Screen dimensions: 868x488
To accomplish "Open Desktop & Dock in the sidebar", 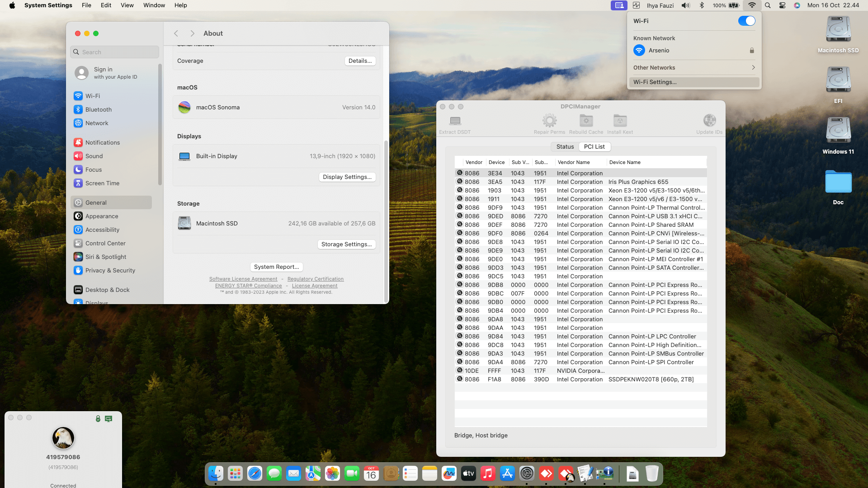I will click(111, 290).
